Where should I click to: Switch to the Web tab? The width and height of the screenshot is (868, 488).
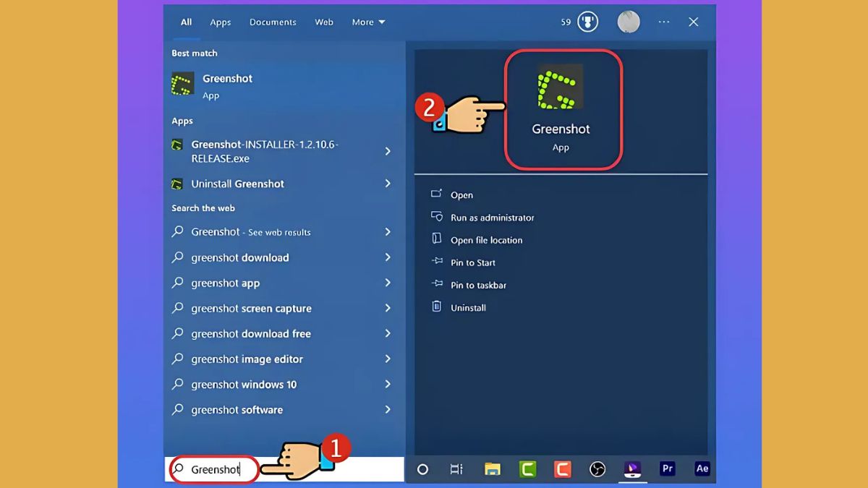pyautogui.click(x=324, y=22)
